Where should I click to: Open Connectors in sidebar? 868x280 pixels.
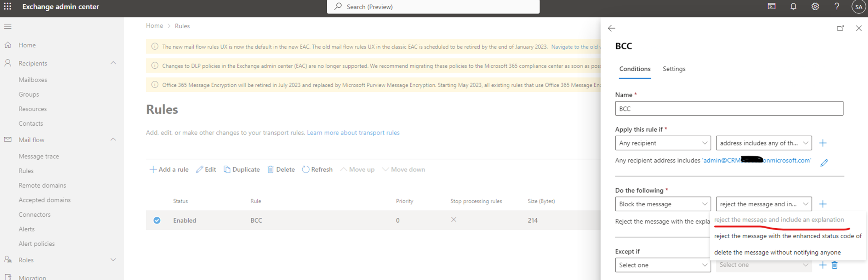click(x=35, y=214)
